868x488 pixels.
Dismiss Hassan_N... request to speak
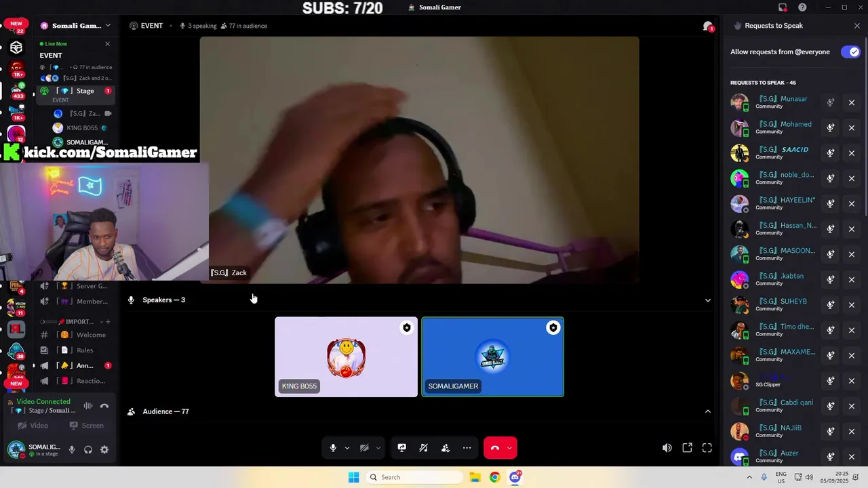pos(852,229)
